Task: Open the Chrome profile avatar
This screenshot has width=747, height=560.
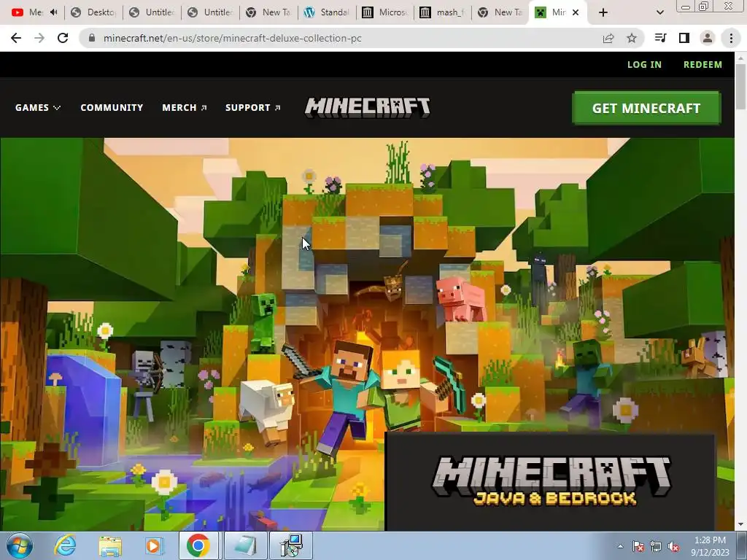Action: [708, 38]
